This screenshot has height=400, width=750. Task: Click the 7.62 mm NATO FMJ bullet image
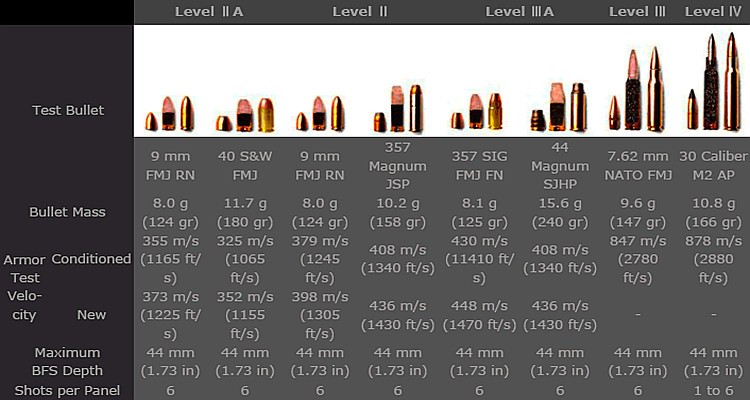tap(637, 89)
